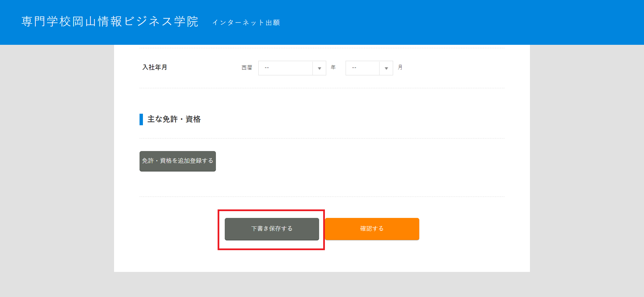Viewport: 644px width, 297px height.
Task: Click the orange 確認する button
Action: [372, 229]
